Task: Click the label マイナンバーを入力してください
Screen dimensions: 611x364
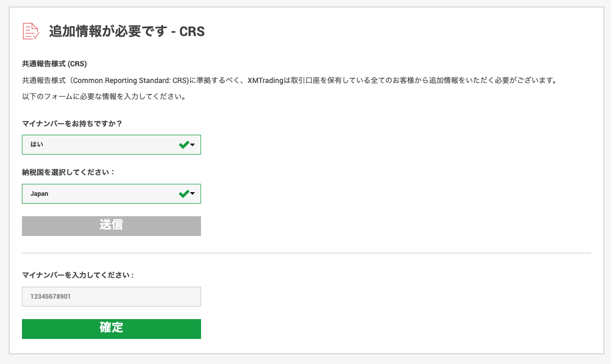Action: 78,275
